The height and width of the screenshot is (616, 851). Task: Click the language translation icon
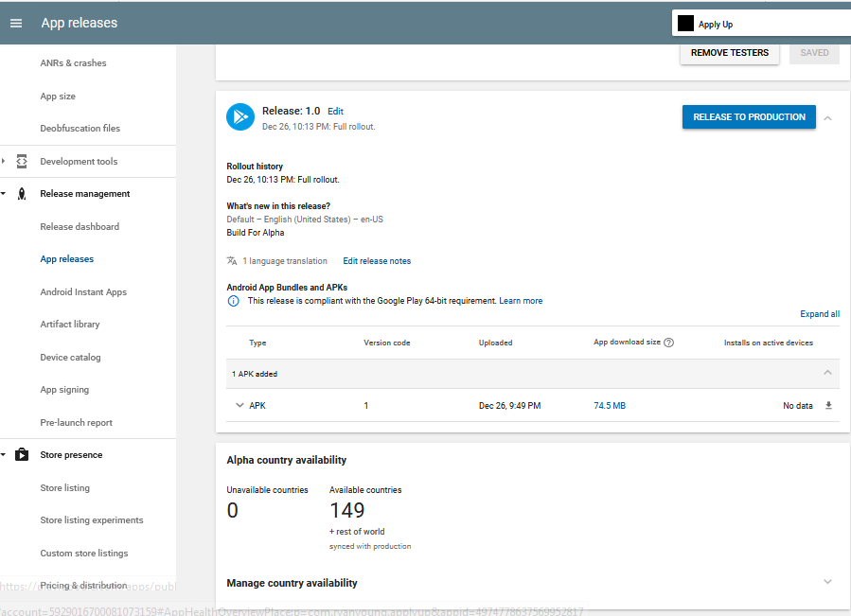tap(234, 260)
